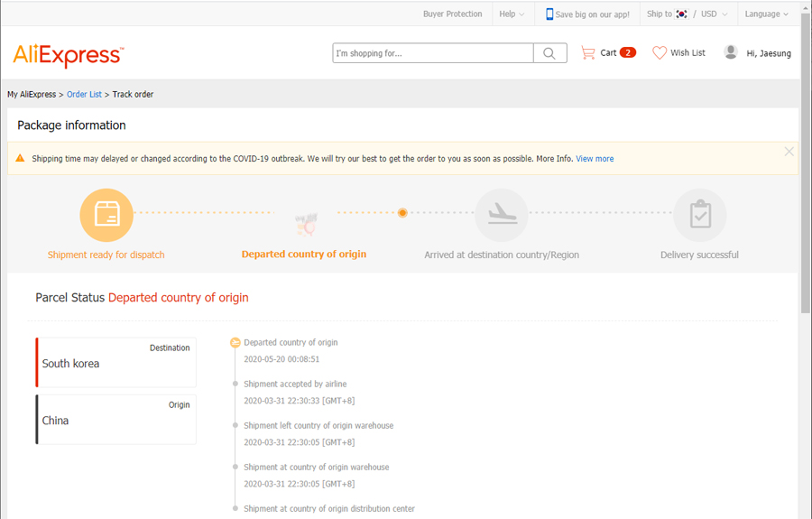Click the Departed country of origin timeline icon
The height and width of the screenshot is (519, 812).
coord(235,342)
